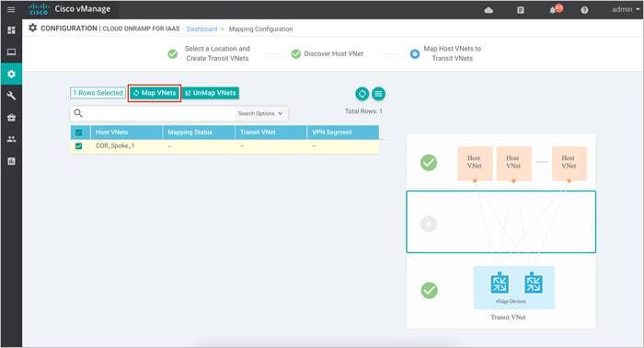This screenshot has height=348, width=644.
Task: Open the admin user dropdown
Action: 626,9
